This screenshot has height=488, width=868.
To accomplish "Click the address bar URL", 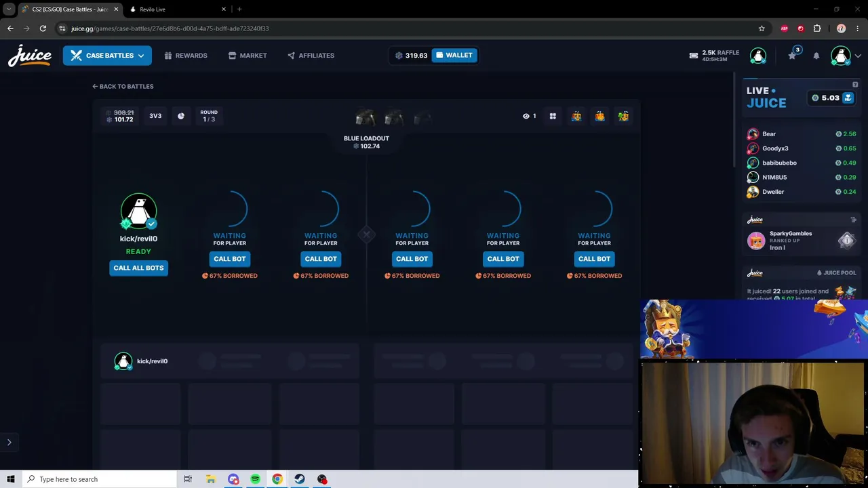I will point(170,28).
